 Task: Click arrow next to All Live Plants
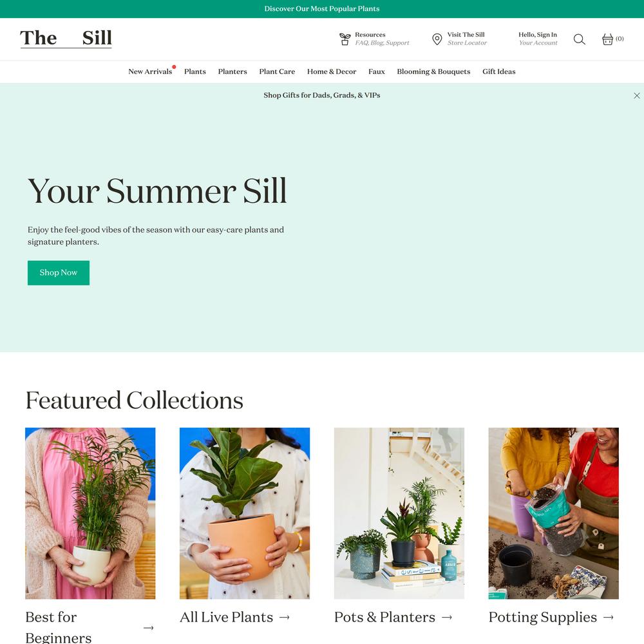point(284,617)
